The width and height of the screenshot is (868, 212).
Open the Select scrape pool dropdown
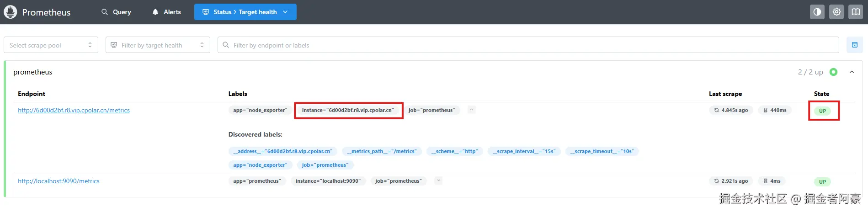click(51, 45)
